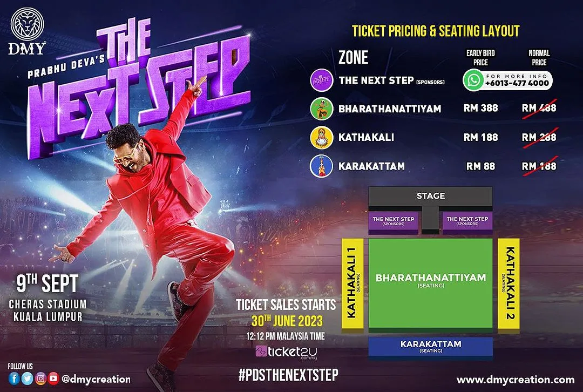Click the Karakattam zone round icon
The height and width of the screenshot is (392, 583).
tap(321, 166)
